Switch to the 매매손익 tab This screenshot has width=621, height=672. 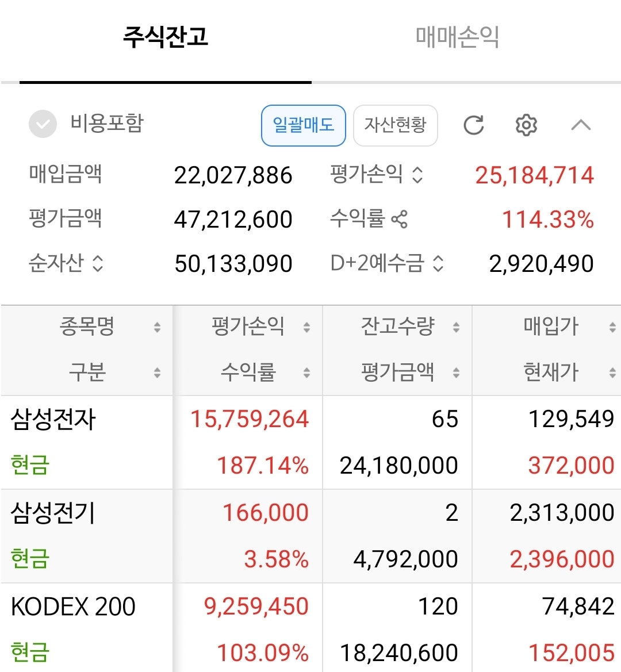(457, 37)
